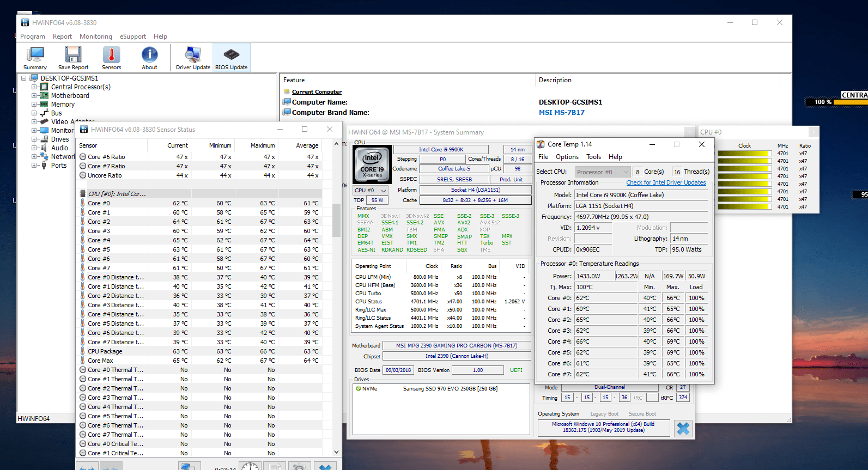Collapse the DESKTOP-GCSIMS1 root node
The height and width of the screenshot is (470, 868).
tap(24, 78)
